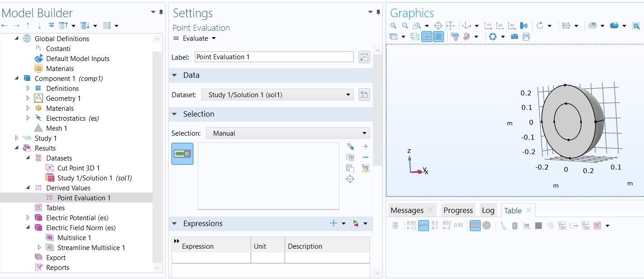The height and width of the screenshot is (279, 644).
Task: Select the Multislice 1 node
Action: (x=74, y=238)
